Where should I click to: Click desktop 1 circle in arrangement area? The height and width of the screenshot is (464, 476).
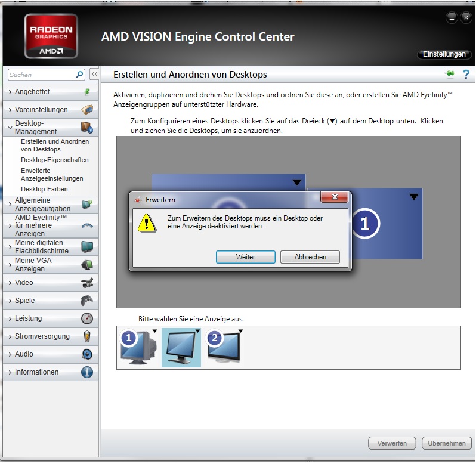click(x=365, y=224)
